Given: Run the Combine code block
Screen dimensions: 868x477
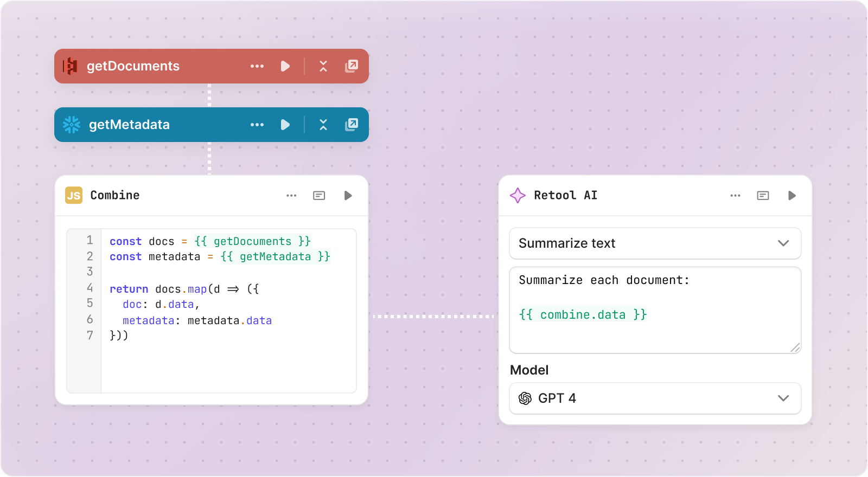Looking at the screenshot, I should pos(348,196).
